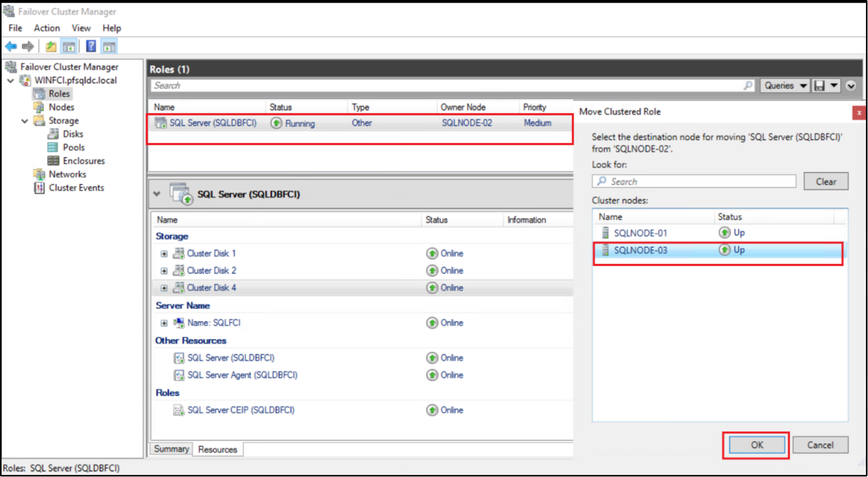868x477 pixels.
Task: Click the round expand chevron button
Action: (851, 86)
